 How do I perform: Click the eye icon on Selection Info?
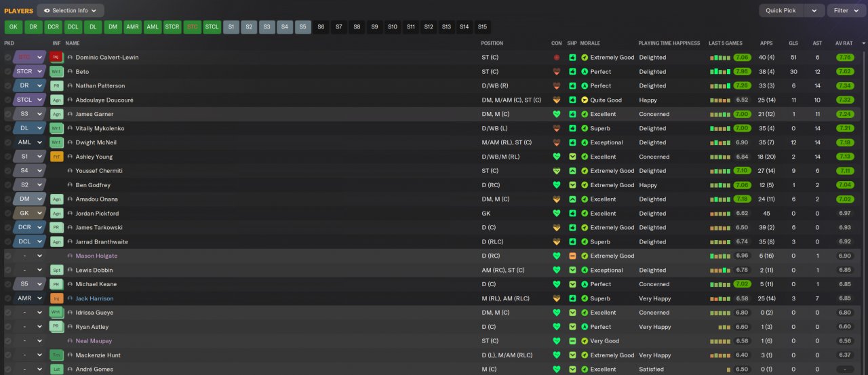(47, 11)
